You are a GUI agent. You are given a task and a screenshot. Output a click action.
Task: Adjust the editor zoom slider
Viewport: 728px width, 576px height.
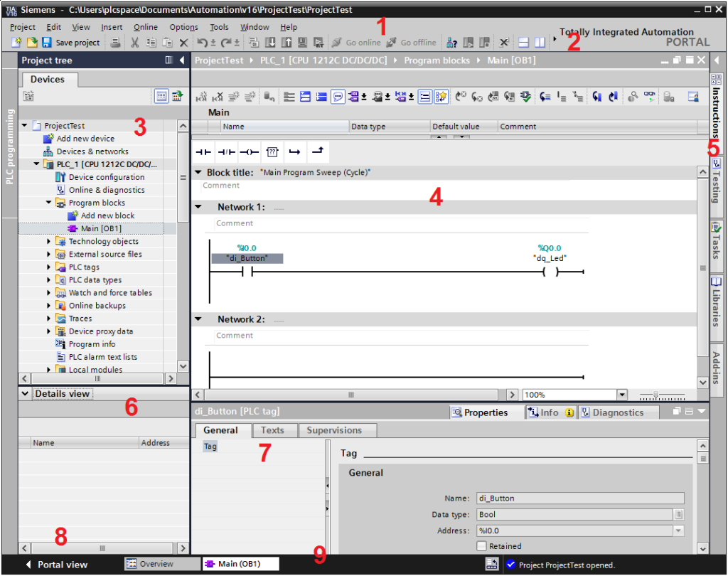655,395
